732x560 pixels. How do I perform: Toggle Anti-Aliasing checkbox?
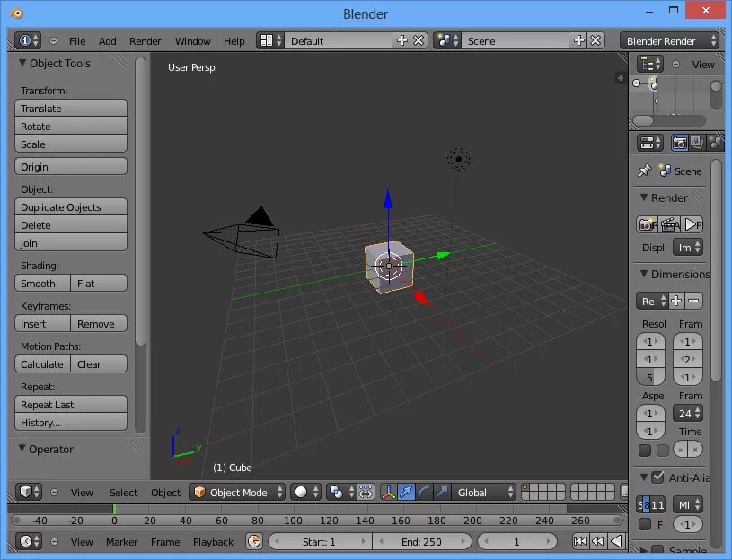click(x=657, y=477)
